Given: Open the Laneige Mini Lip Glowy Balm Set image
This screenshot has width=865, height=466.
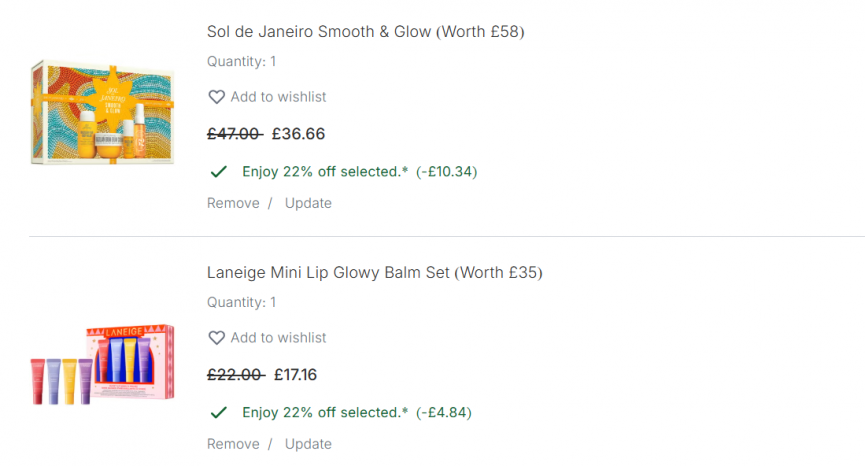Looking at the screenshot, I should point(103,364).
